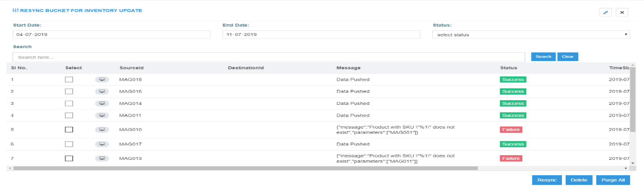
Task: Check the box for failed MAG013 row
Action: pyautogui.click(x=69, y=158)
